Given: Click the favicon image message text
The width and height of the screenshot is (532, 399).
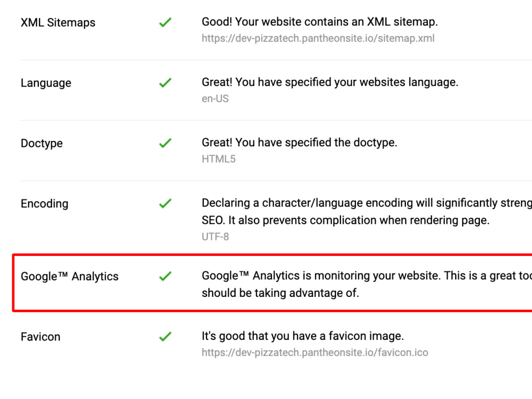Looking at the screenshot, I should coord(303,336).
